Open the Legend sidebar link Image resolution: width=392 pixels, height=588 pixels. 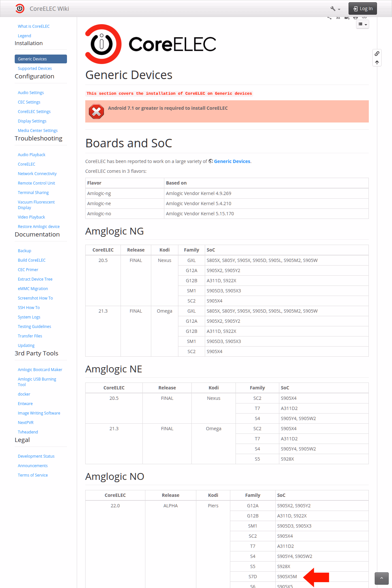(24, 36)
